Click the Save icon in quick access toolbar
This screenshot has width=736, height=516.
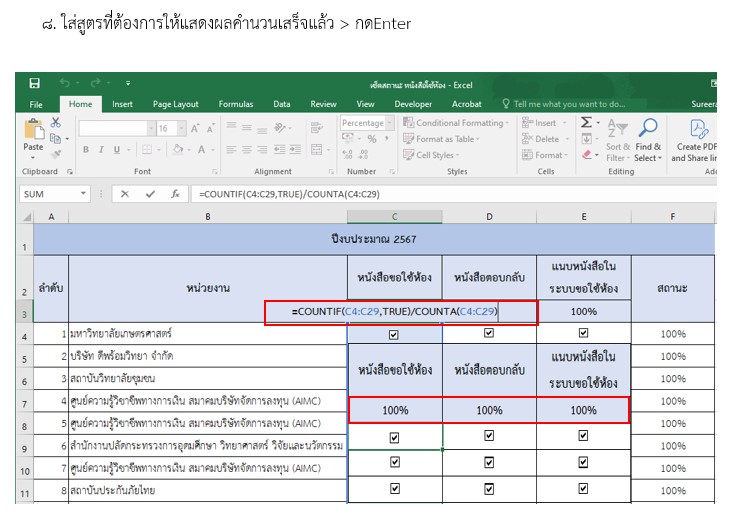[35, 83]
